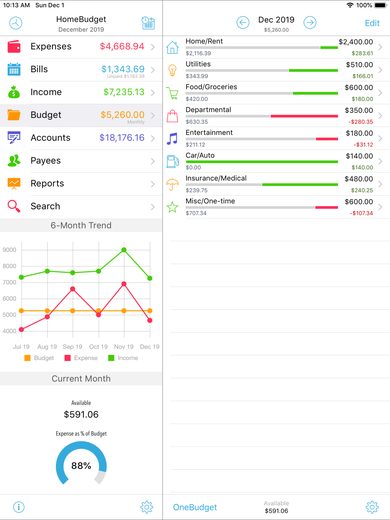Tap the $591.06 available amount in Current Month

(81, 414)
